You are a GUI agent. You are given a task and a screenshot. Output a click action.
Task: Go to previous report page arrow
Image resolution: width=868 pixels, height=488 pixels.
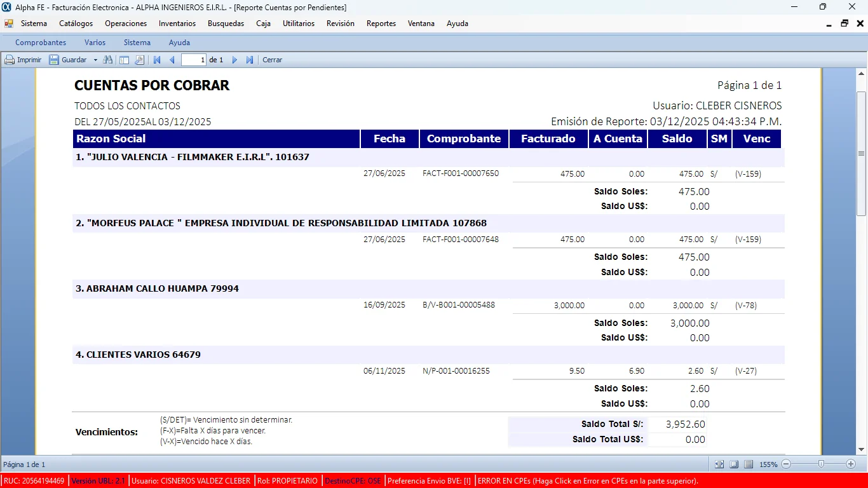172,60
